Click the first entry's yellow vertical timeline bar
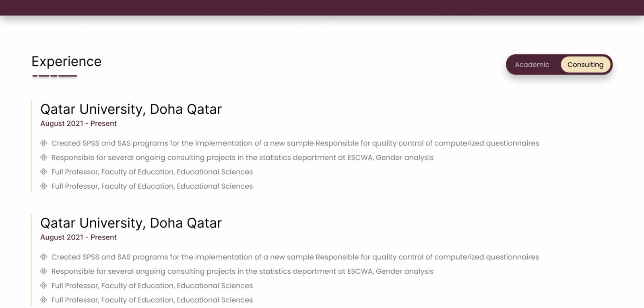Viewport: 644px width, 308px height. [x=31, y=146]
